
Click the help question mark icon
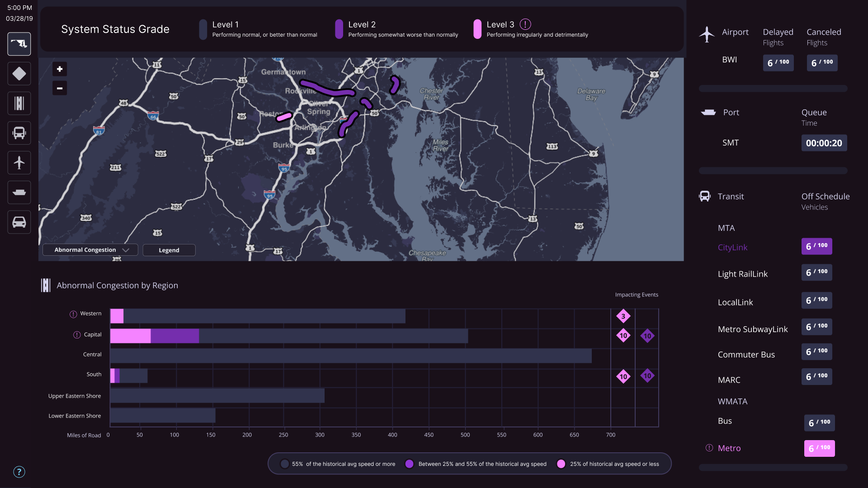pos(19,472)
